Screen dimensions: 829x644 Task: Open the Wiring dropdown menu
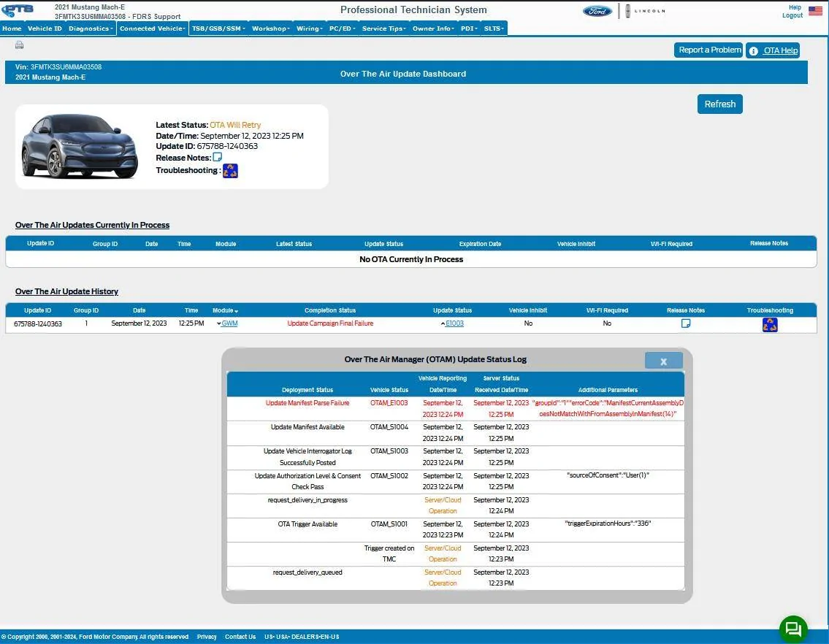pos(309,28)
